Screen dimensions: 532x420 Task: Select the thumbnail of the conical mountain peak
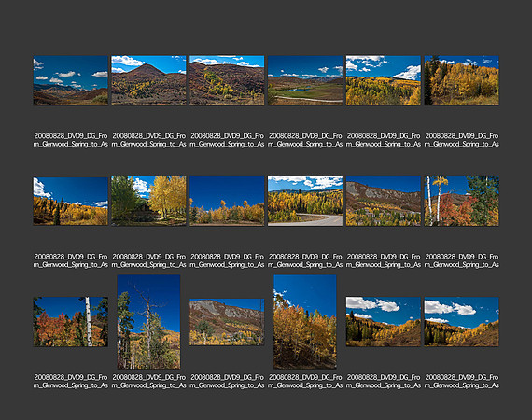148,80
